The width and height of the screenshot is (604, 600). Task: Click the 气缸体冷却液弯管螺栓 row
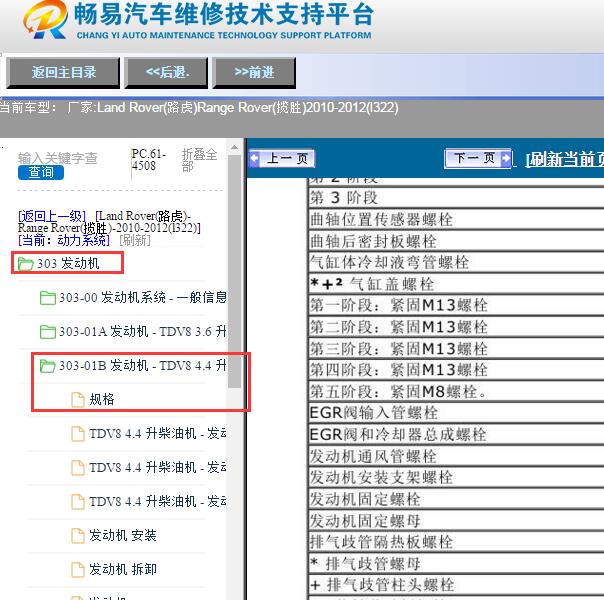(456, 263)
